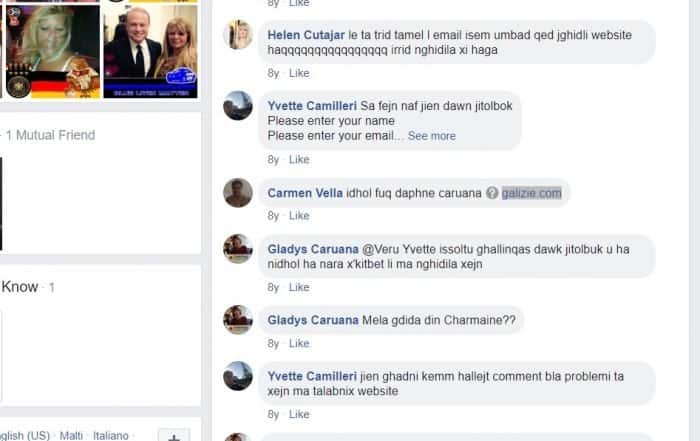Like Yvette's comment about talabnix website
The image size is (700, 441).
[x=299, y=414]
